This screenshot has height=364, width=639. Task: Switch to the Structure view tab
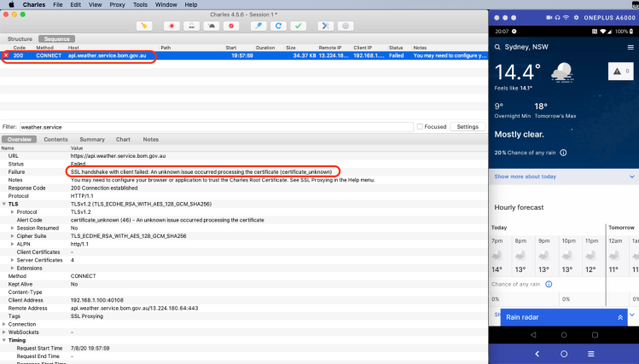point(20,39)
